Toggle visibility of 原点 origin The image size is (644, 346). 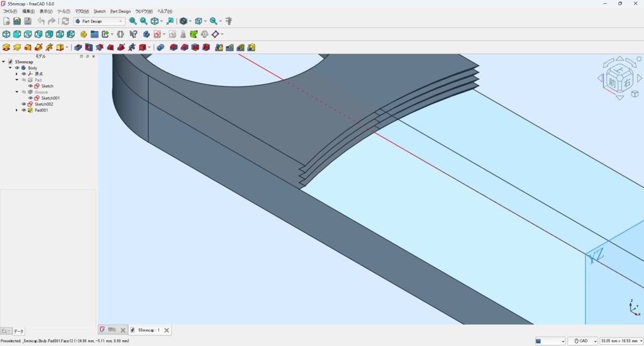[x=24, y=74]
